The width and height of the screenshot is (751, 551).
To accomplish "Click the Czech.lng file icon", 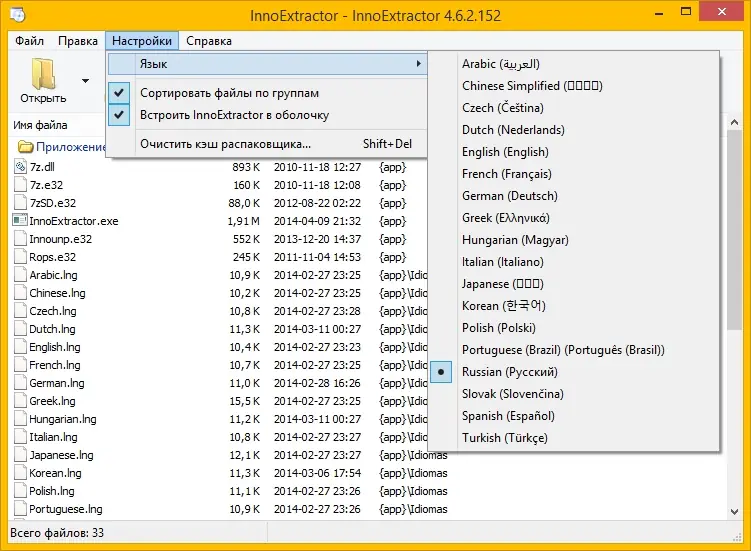I will 20,310.
